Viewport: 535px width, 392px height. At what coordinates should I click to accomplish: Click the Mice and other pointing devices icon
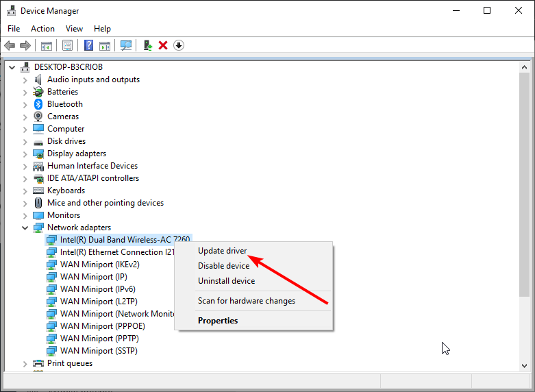click(38, 203)
